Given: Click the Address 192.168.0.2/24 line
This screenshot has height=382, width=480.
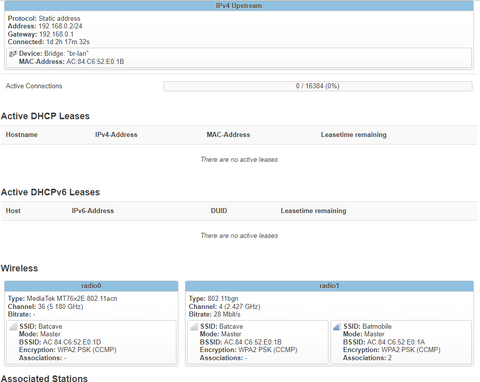Looking at the screenshot, I should tap(45, 26).
